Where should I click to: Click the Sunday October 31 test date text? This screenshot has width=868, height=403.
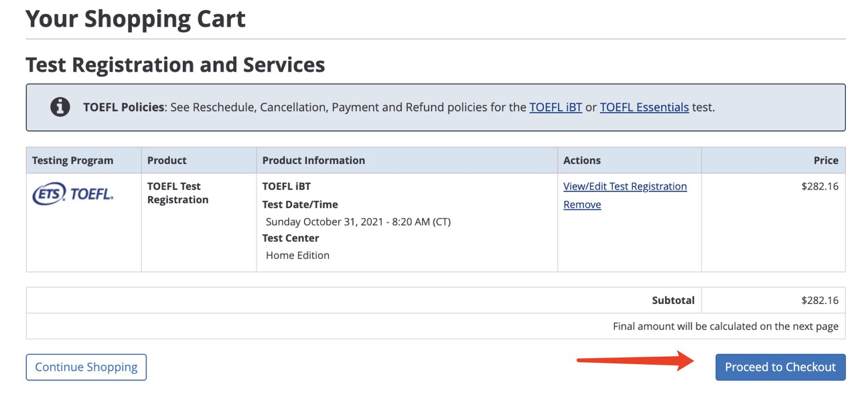click(x=358, y=222)
